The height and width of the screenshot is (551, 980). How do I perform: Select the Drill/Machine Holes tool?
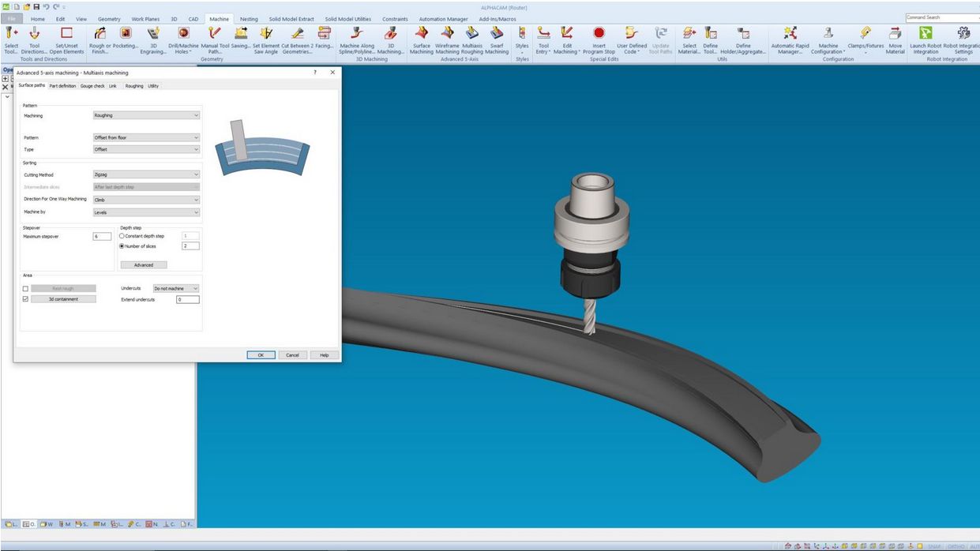tap(183, 33)
